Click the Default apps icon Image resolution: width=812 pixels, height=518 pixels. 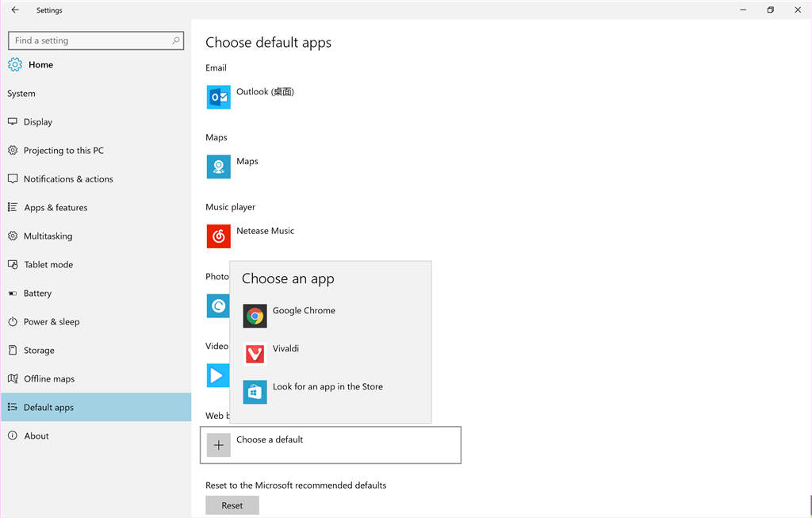pos(13,407)
